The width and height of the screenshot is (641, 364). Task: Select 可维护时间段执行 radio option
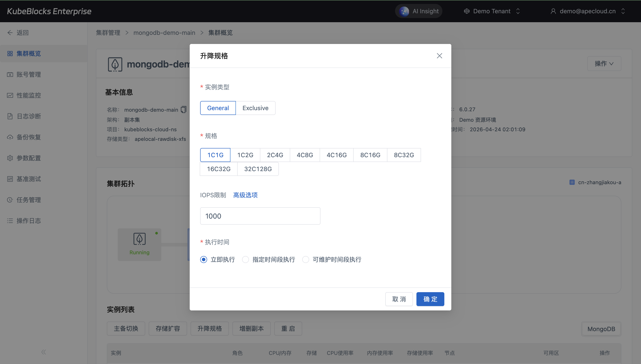pyautogui.click(x=306, y=260)
